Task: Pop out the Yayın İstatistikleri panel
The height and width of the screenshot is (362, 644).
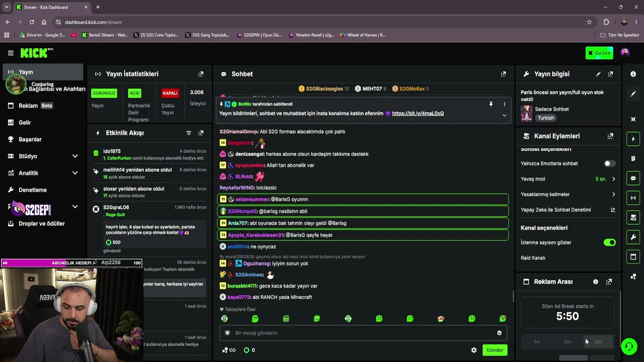Action: coord(201,74)
